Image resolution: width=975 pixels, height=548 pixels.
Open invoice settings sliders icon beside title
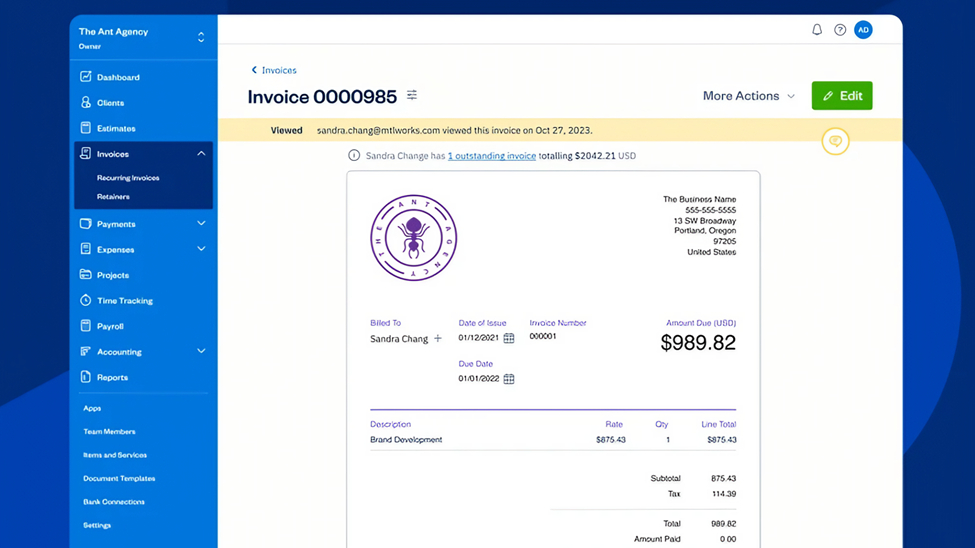coord(412,95)
